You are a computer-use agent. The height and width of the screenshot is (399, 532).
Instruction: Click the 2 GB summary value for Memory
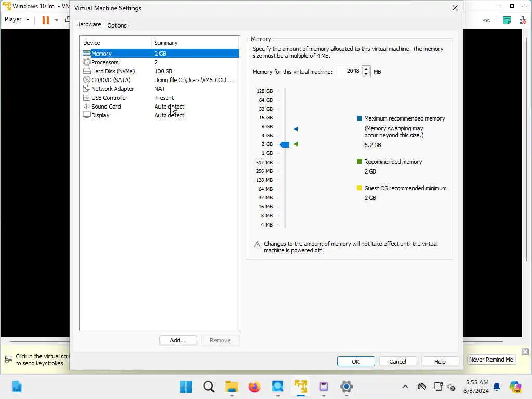click(x=160, y=54)
